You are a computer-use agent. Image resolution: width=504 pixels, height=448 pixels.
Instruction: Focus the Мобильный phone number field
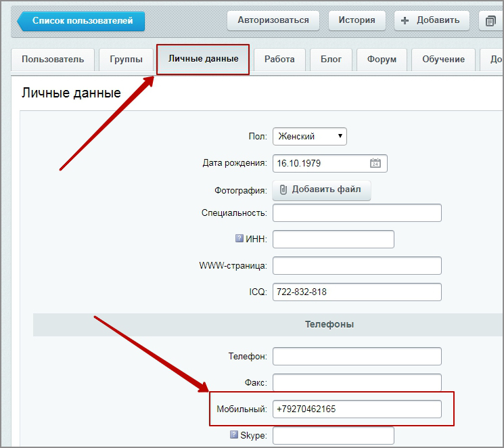coord(357,409)
